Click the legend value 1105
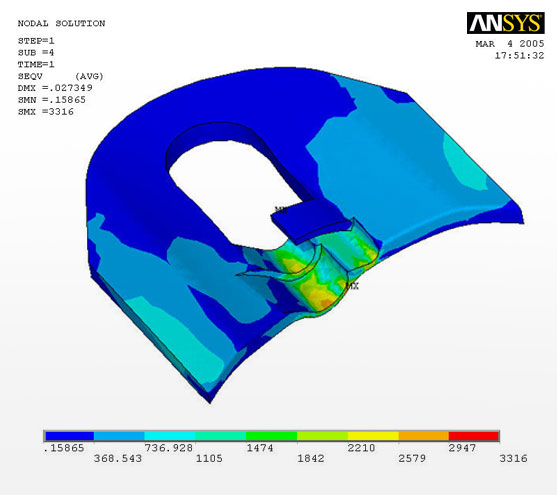The height and width of the screenshot is (495, 557). pyautogui.click(x=209, y=459)
